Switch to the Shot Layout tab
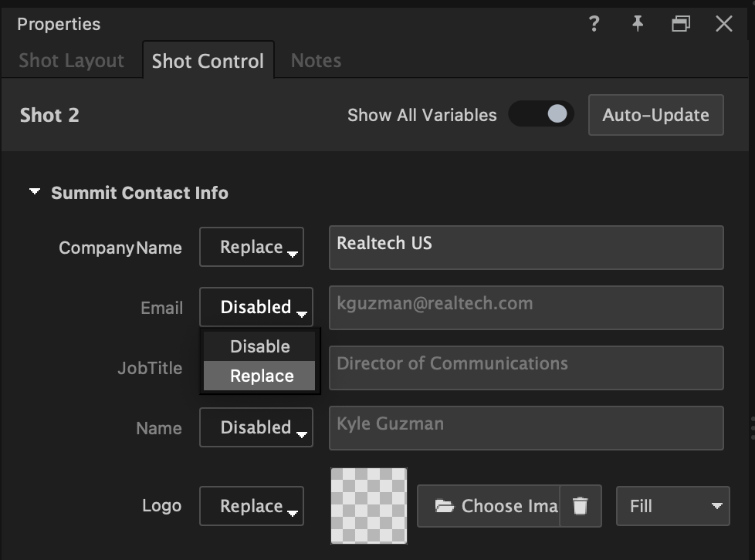The image size is (755, 560). click(70, 60)
